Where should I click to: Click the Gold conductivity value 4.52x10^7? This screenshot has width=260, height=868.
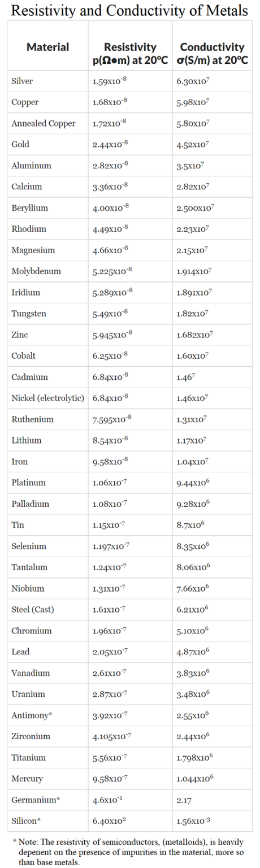193,145
